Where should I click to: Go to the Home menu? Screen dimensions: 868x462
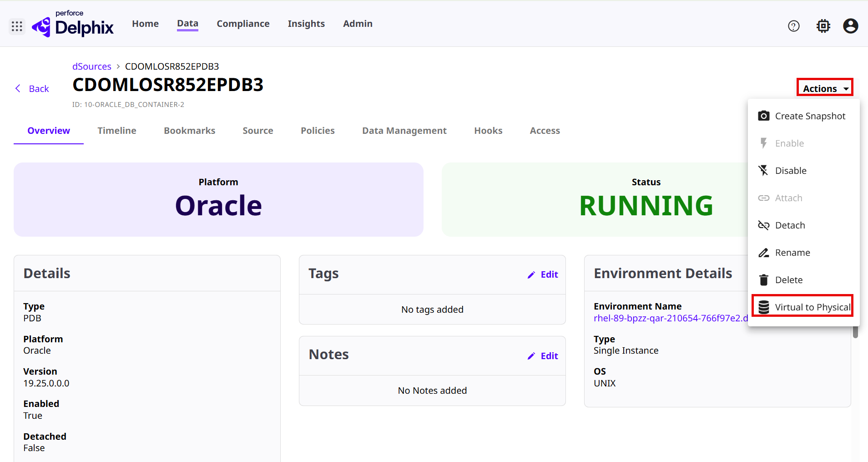pyautogui.click(x=145, y=24)
